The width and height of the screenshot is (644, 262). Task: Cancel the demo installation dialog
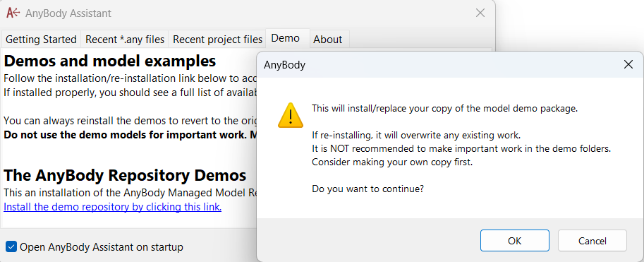tap(593, 241)
